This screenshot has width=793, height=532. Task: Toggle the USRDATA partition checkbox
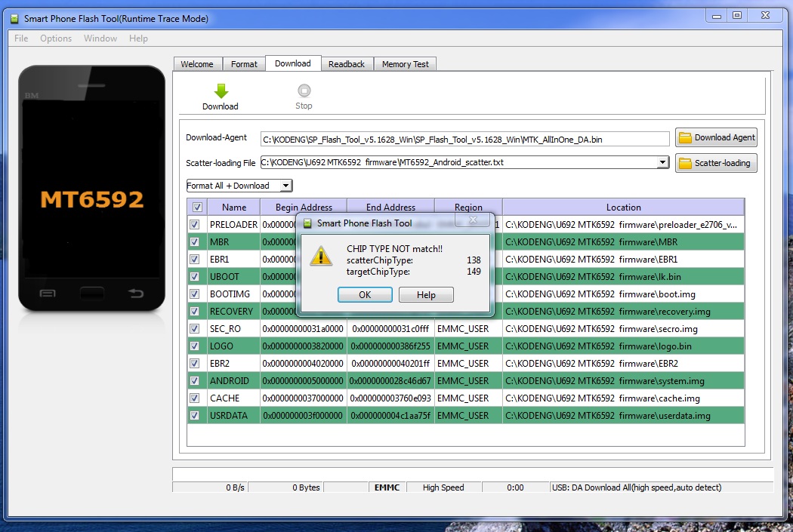195,416
